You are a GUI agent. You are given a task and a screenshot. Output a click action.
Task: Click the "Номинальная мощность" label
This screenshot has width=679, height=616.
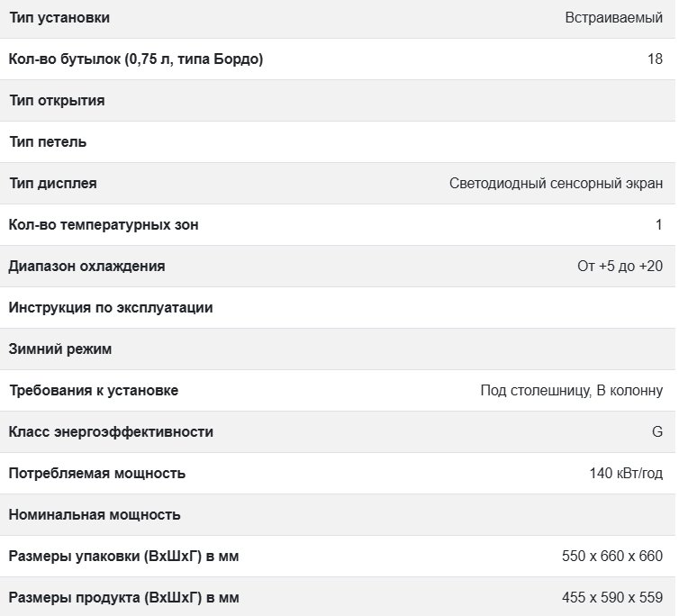[x=95, y=515]
